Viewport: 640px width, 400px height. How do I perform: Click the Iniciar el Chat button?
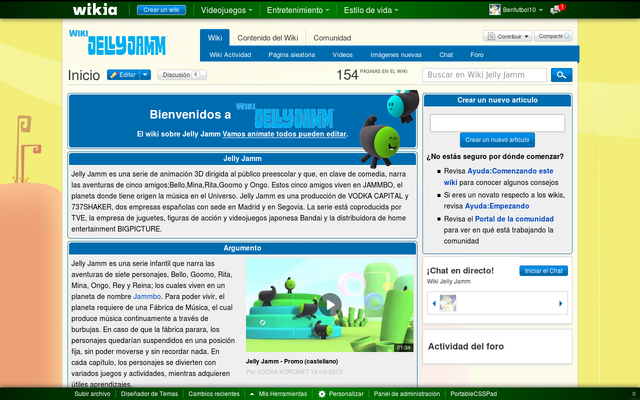point(543,271)
